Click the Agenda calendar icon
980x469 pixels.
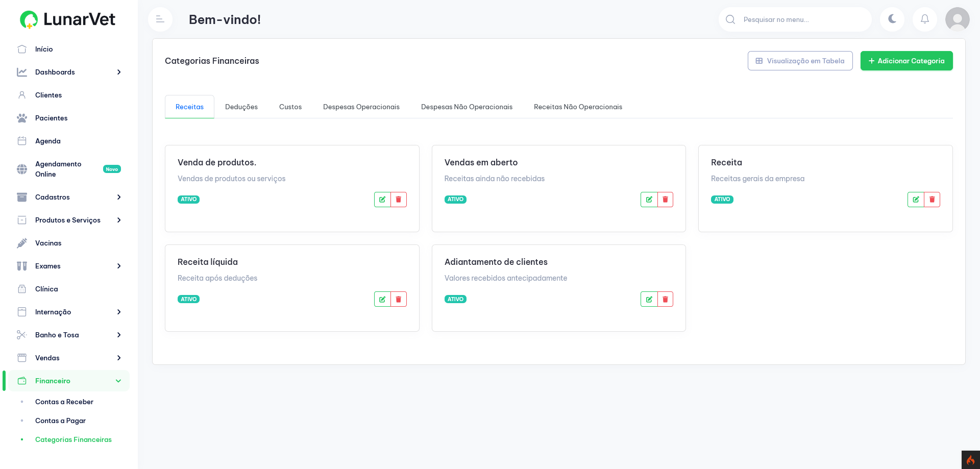[x=22, y=141]
